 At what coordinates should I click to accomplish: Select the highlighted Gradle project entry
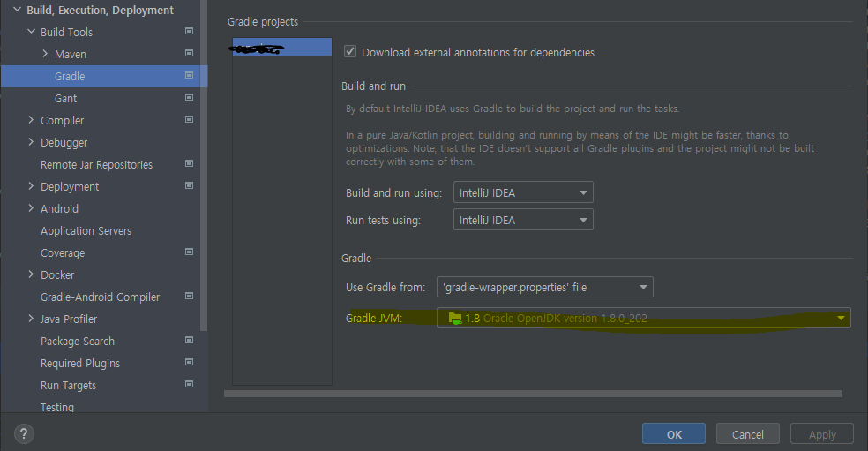[281, 47]
